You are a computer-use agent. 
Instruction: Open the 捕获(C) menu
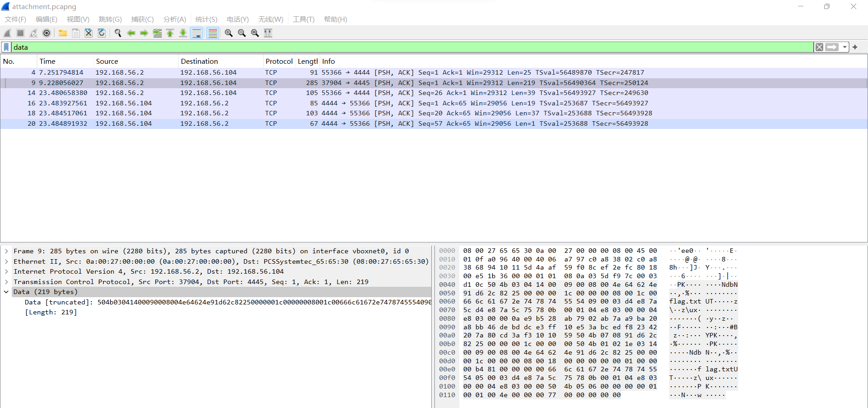[142, 19]
